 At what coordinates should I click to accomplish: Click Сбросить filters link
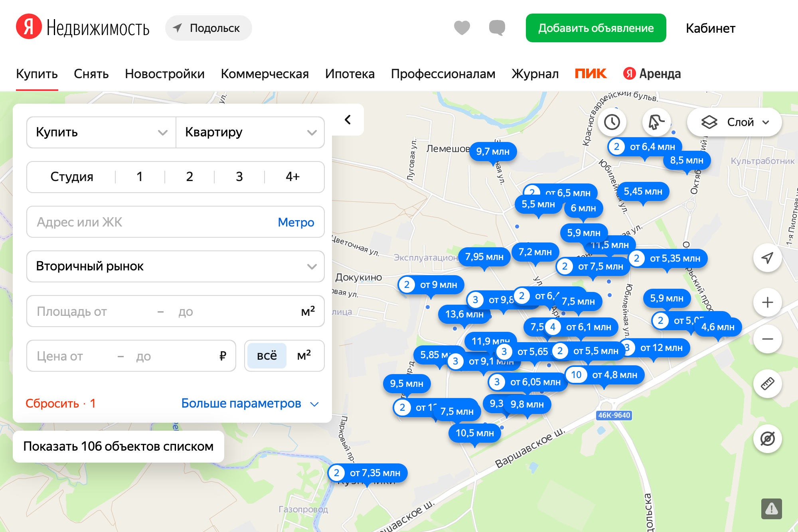tap(60, 404)
